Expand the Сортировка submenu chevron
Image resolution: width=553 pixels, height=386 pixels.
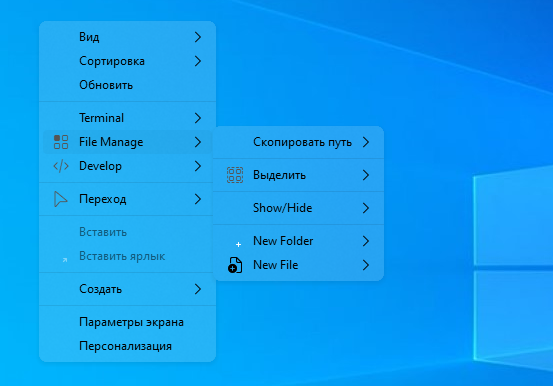[x=198, y=61]
